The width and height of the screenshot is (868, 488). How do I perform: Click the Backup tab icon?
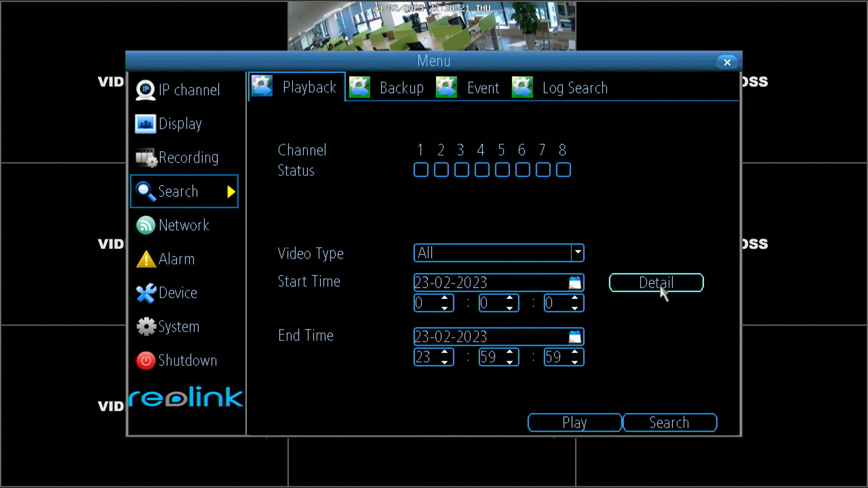coord(360,88)
